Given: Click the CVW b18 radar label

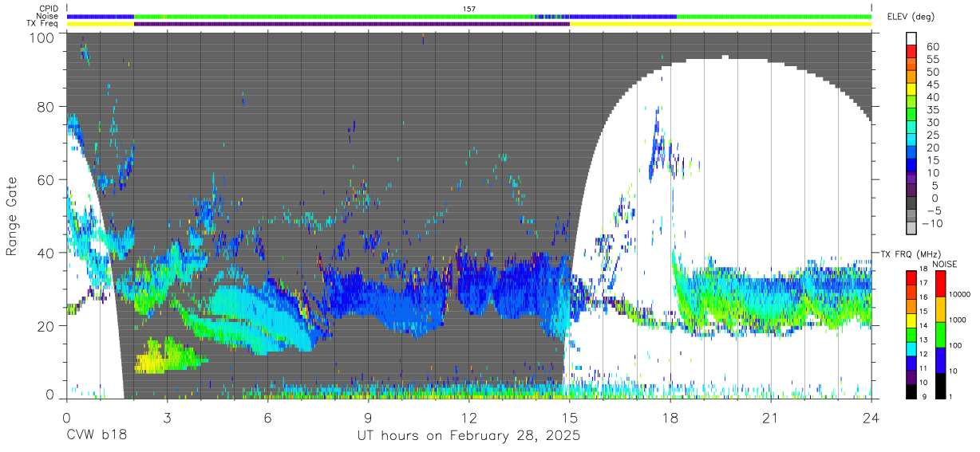Looking at the screenshot, I should point(97,436).
